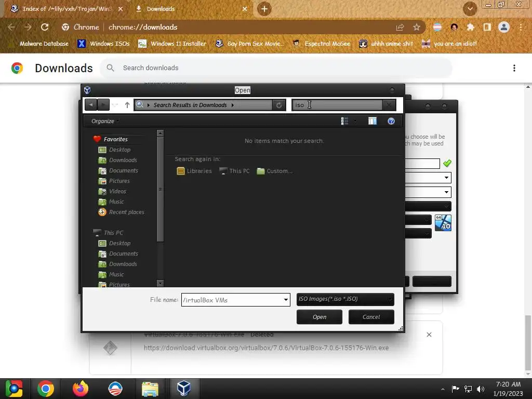This screenshot has height=399, width=532.
Task: Expand the File name combo box dropdown
Action: coord(286,300)
